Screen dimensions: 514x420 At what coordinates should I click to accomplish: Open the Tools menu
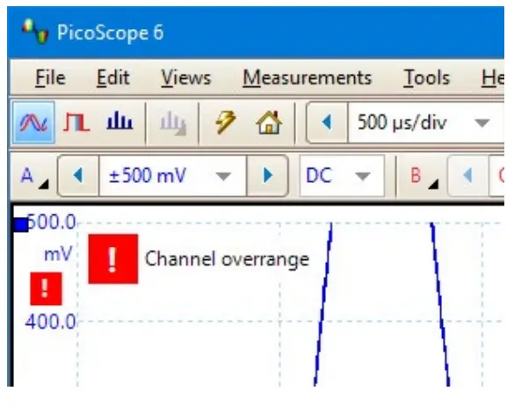point(426,78)
